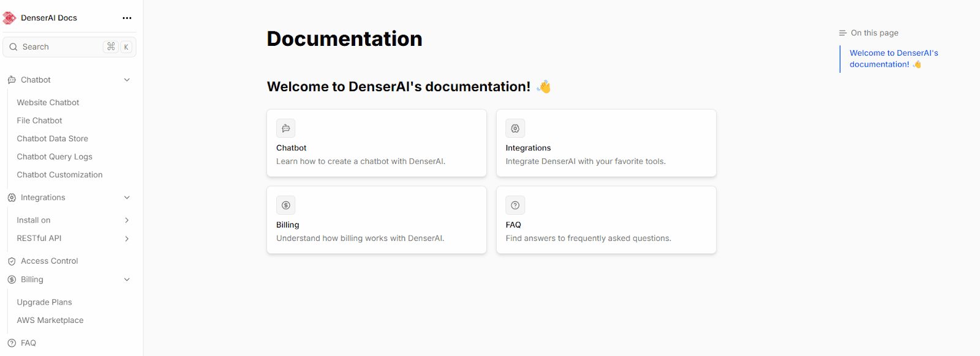Click the waving hand emoji in heading
This screenshot has width=980, height=356.
(x=544, y=87)
